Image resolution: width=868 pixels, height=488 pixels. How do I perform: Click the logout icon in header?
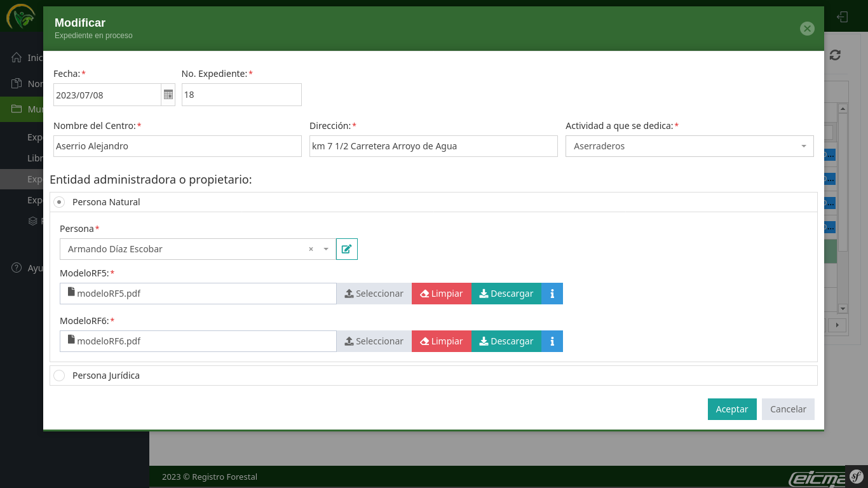(843, 17)
